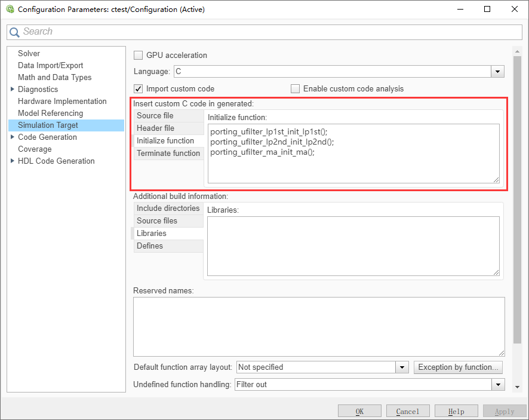
Task: Select the Initialize function tab
Action: (x=169, y=141)
